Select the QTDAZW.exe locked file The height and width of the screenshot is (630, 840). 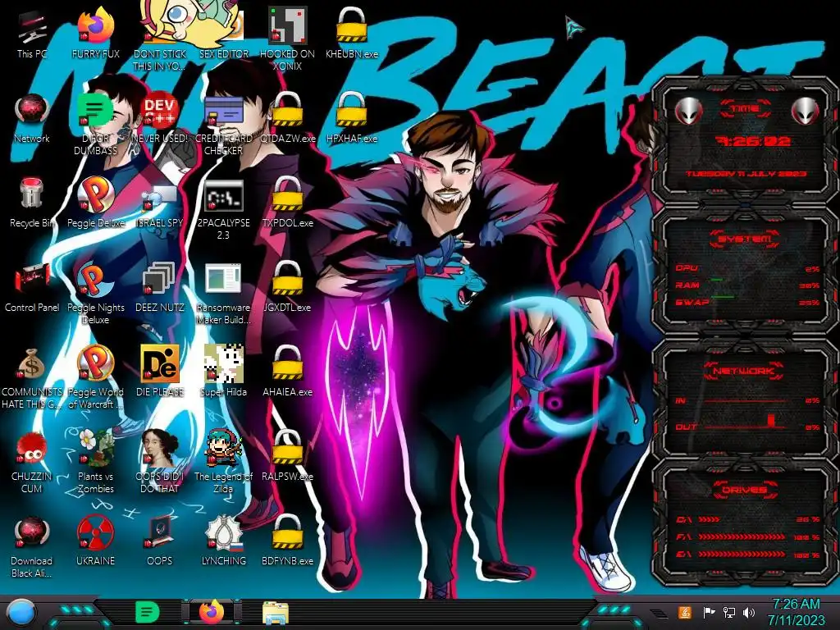point(287,119)
